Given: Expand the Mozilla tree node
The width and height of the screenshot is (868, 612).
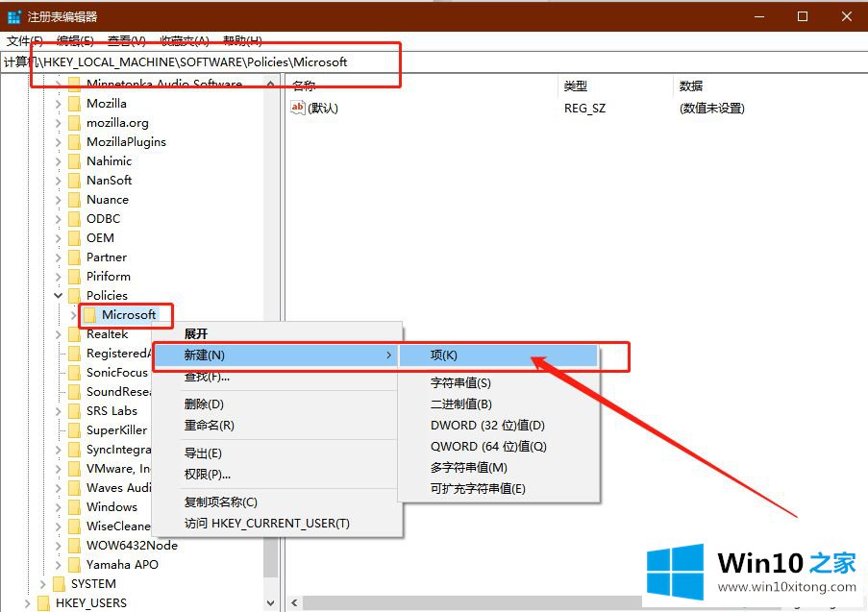Looking at the screenshot, I should [x=58, y=104].
